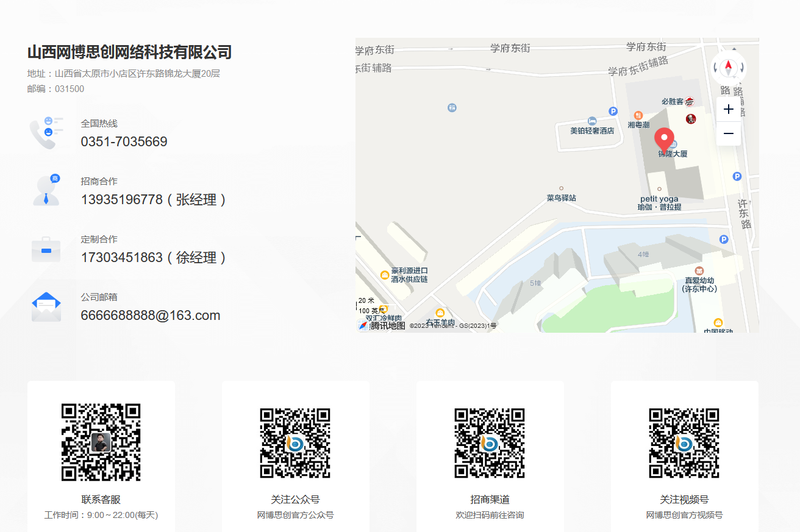
Task: Click the tie icon beside 招商合作
Action: [46, 190]
